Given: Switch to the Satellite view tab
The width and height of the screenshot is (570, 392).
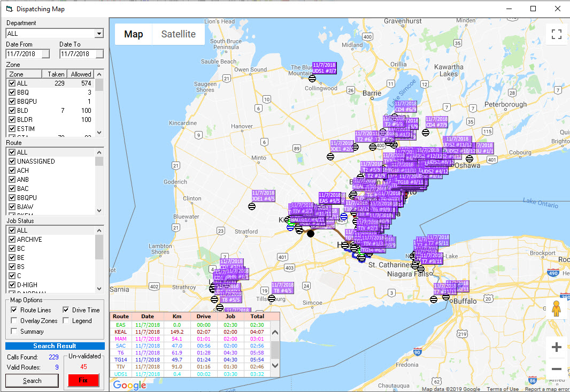Looking at the screenshot, I should [179, 34].
